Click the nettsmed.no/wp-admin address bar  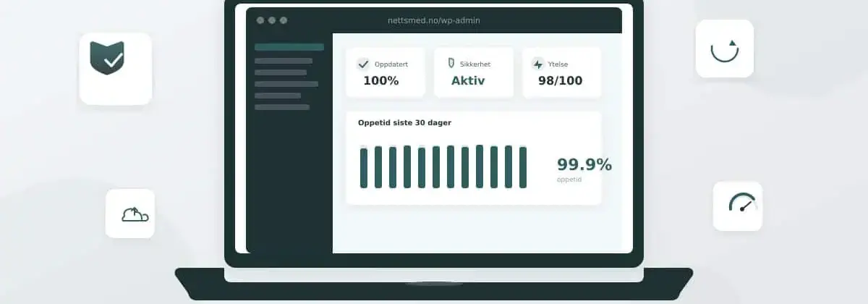433,20
